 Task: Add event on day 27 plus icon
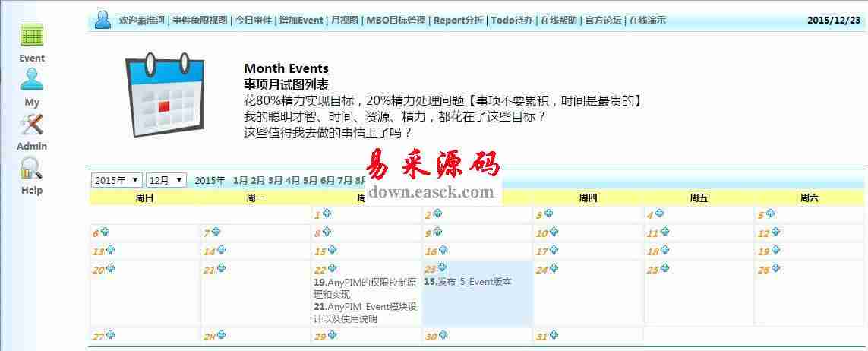[111, 335]
